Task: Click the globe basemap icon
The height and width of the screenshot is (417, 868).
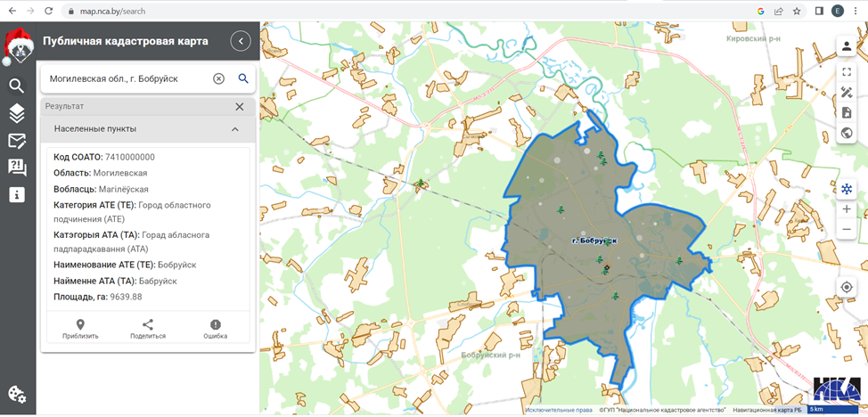Action: pos(846,134)
